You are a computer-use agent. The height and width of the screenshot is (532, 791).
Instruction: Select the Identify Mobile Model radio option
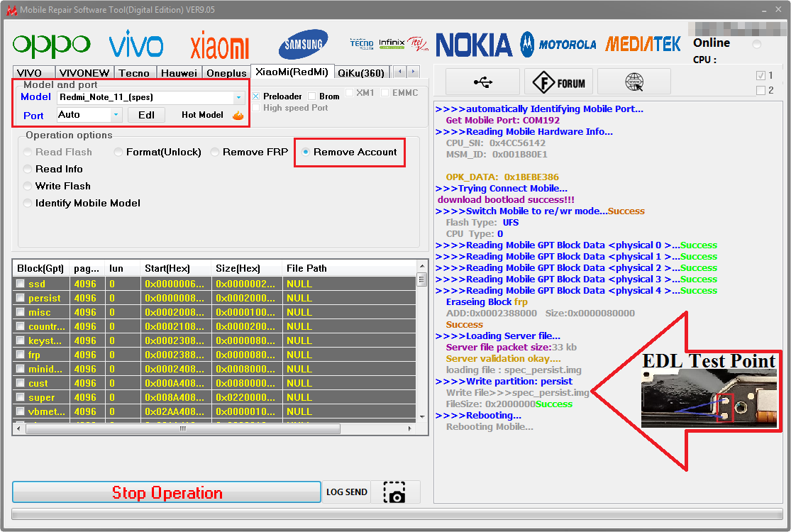28,204
